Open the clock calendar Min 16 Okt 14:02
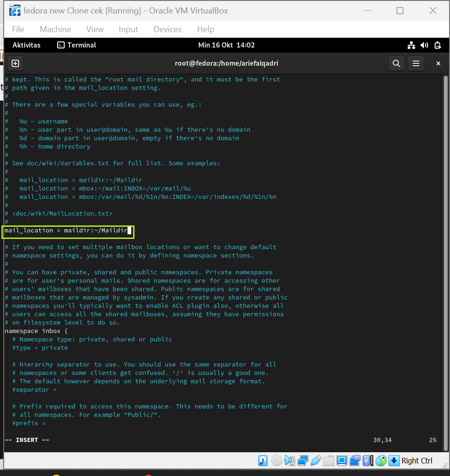Image resolution: width=450 pixels, height=476 pixels. click(226, 45)
